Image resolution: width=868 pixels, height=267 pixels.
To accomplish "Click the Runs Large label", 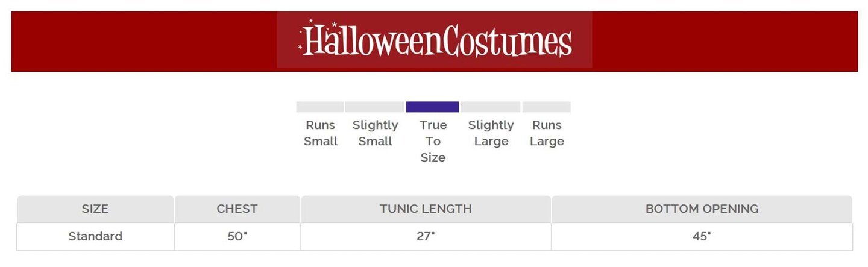I will (547, 133).
